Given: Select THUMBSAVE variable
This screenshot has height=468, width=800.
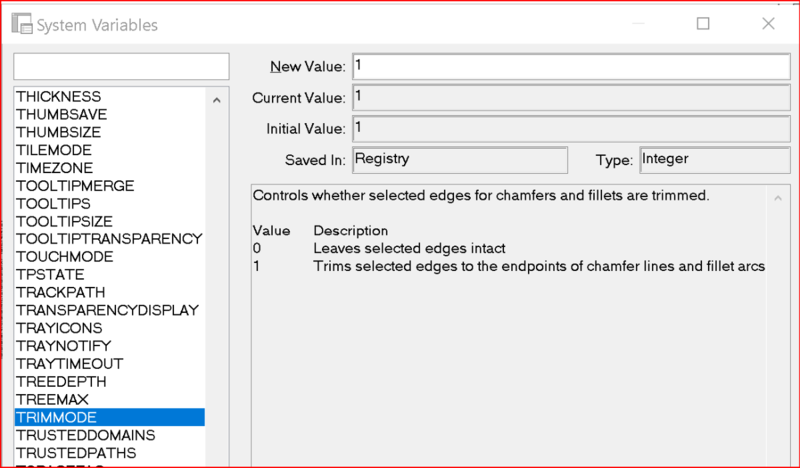Looking at the screenshot, I should tap(62, 115).
